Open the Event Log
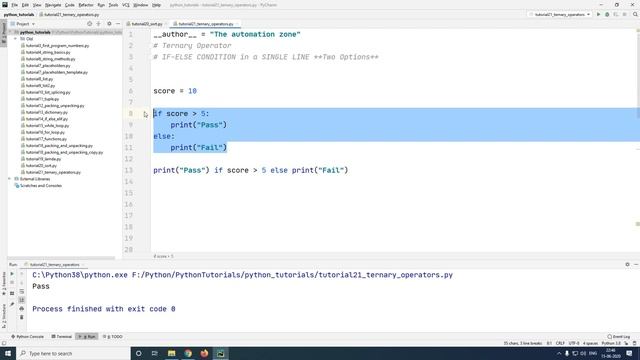 coord(619,337)
